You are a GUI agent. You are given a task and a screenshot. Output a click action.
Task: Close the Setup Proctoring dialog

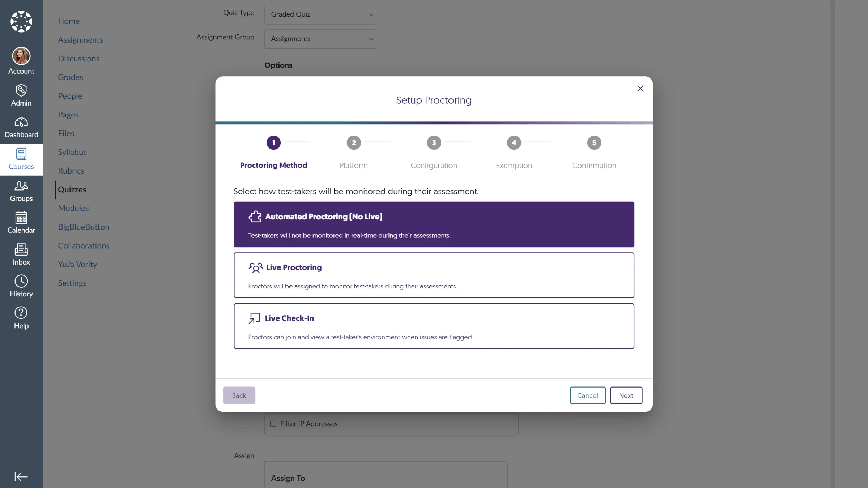pyautogui.click(x=640, y=89)
